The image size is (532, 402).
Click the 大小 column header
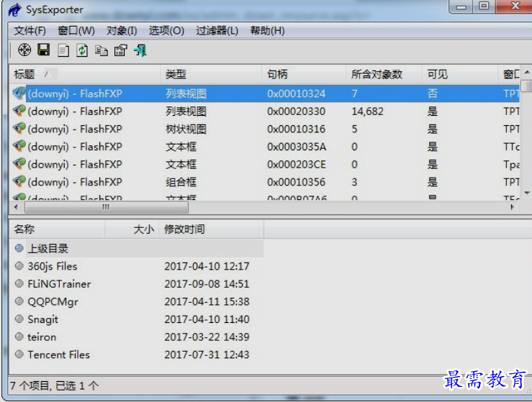132,229
